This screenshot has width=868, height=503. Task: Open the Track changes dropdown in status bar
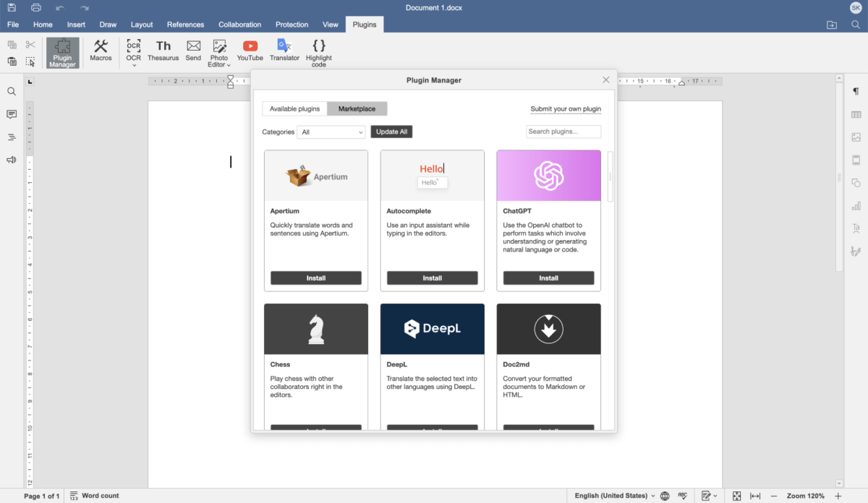710,496
